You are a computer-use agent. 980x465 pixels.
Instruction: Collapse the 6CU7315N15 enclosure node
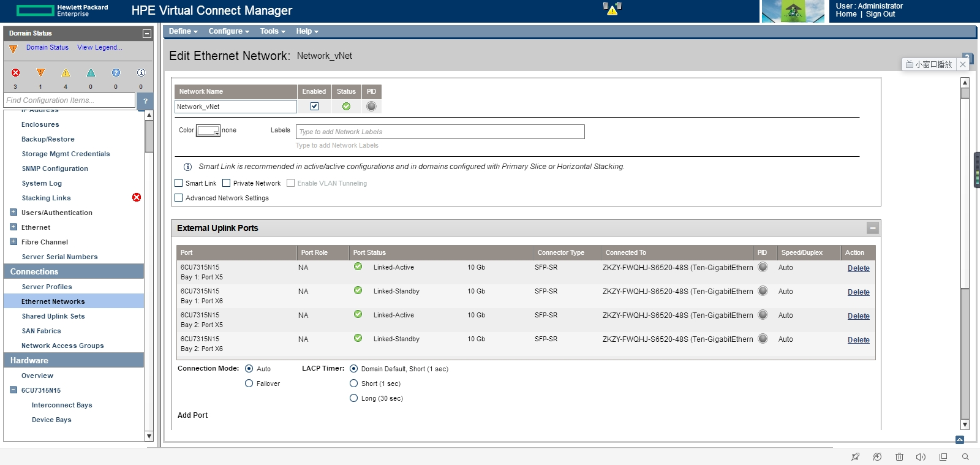tap(13, 390)
